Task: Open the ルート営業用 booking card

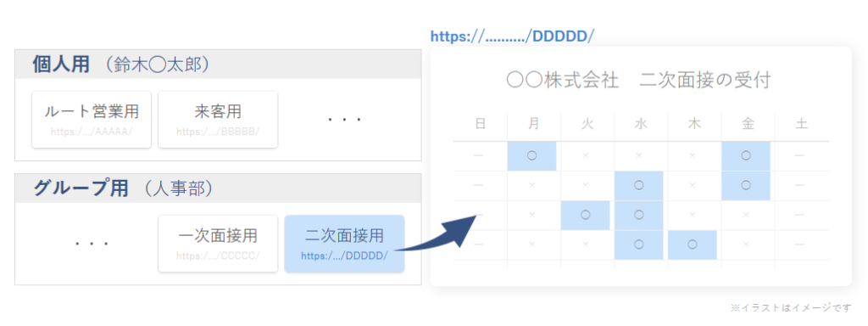Action: (92, 120)
